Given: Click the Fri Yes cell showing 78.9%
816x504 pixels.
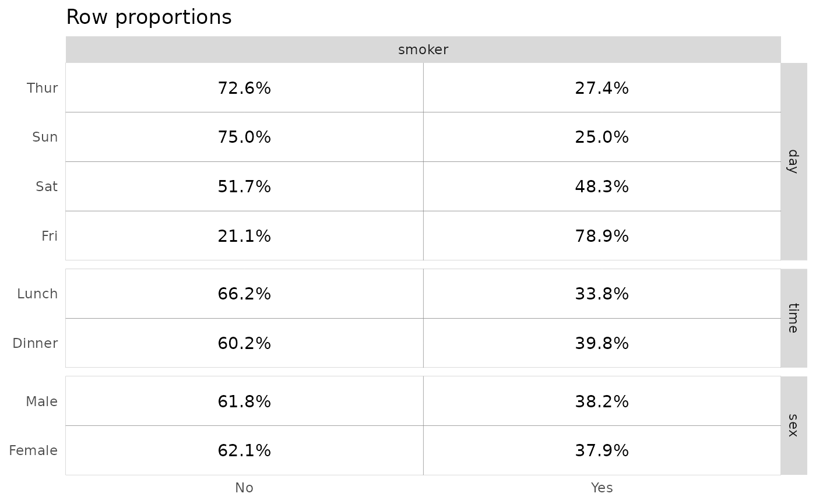Looking at the screenshot, I should [602, 236].
